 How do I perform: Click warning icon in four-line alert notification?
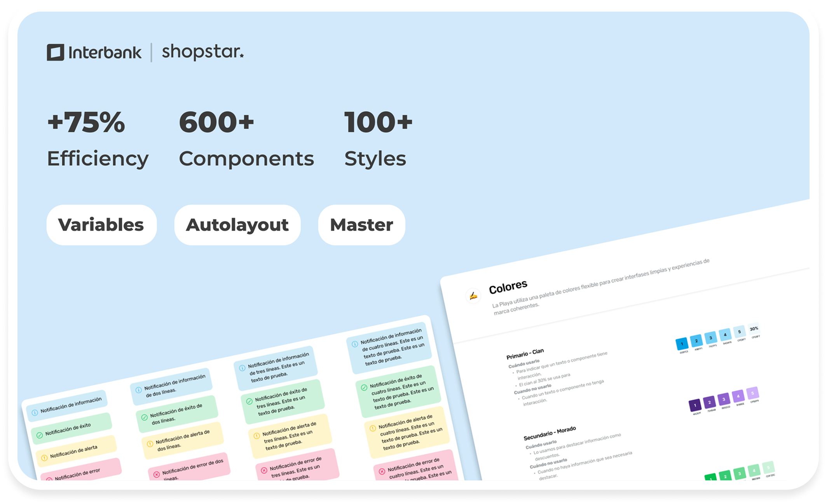coord(373,428)
